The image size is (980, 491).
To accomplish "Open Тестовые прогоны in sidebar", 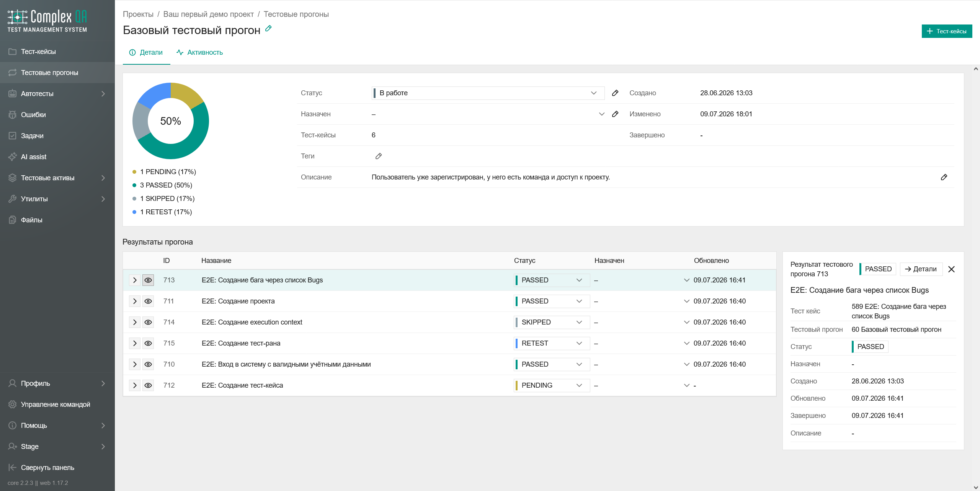I will (x=57, y=73).
